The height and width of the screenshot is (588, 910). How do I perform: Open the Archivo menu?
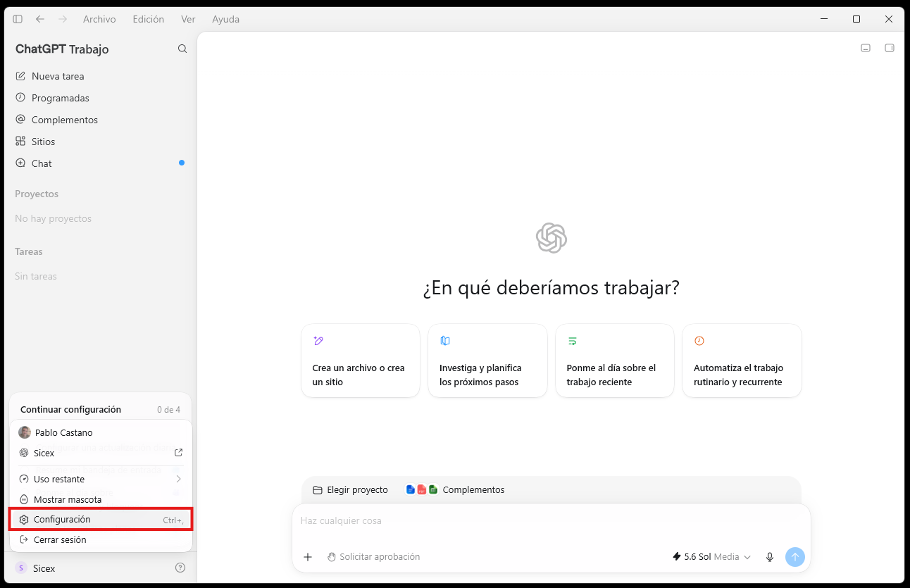[99, 19]
